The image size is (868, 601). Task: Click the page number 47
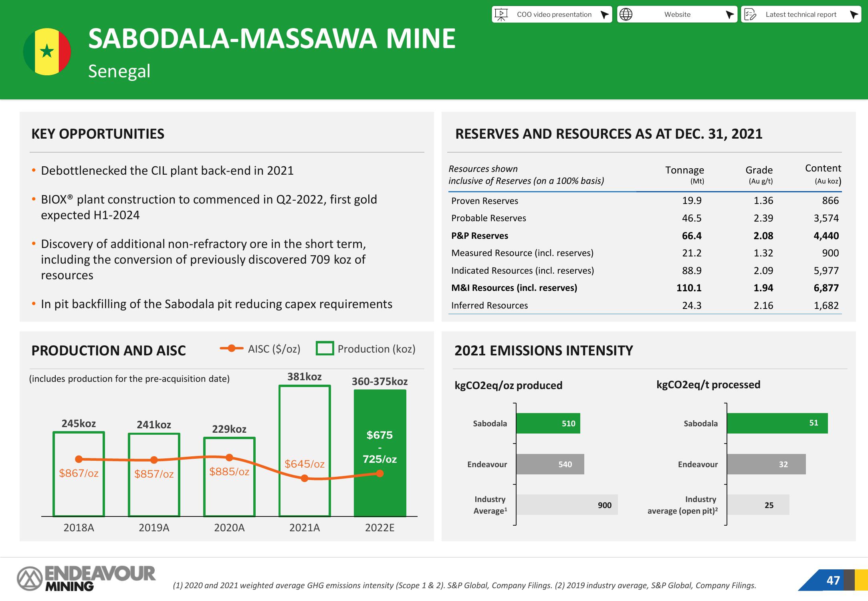click(833, 580)
